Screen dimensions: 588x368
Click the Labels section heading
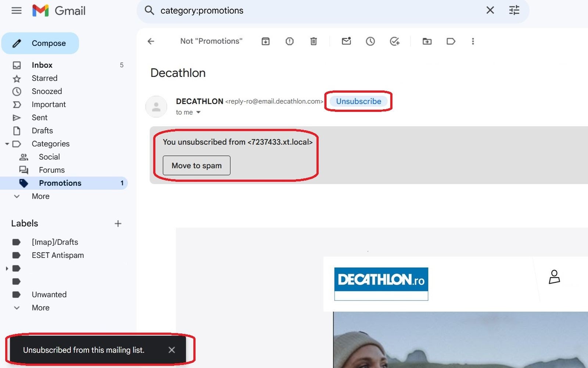pyautogui.click(x=25, y=223)
